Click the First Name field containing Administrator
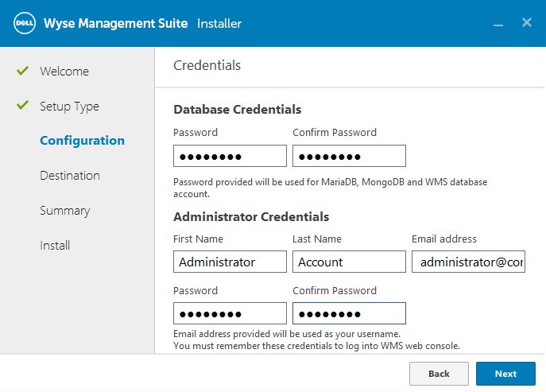This screenshot has width=546, height=392. [x=230, y=262]
